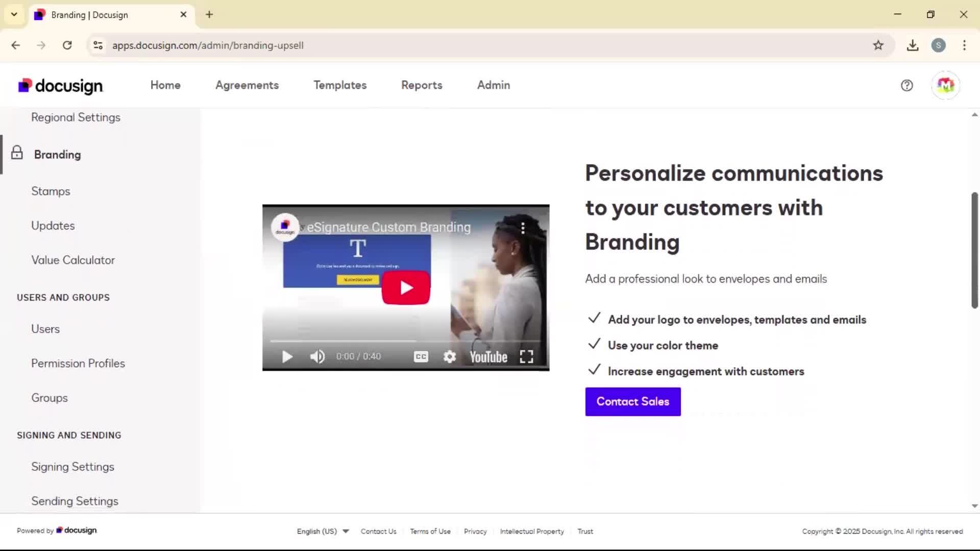View site information icon in the address bar
This screenshot has width=980, height=551.
[x=98, y=45]
